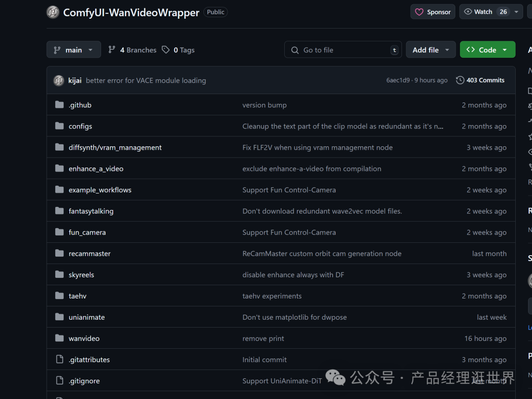532x399 pixels.
Task: Open the green Code dropdown button
Action: (488, 50)
